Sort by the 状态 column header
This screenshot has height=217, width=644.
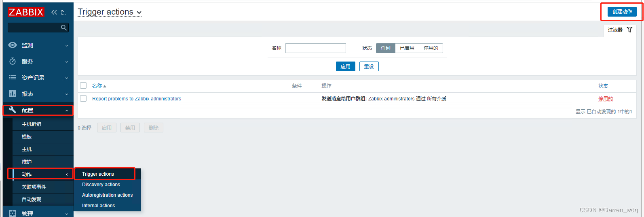click(x=603, y=86)
